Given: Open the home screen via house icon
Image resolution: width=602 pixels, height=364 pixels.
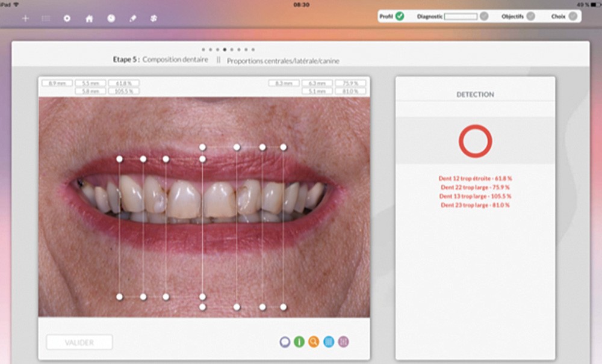Looking at the screenshot, I should 89,19.
